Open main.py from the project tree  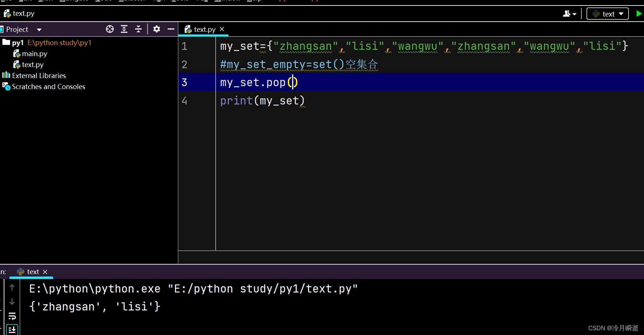(x=35, y=53)
